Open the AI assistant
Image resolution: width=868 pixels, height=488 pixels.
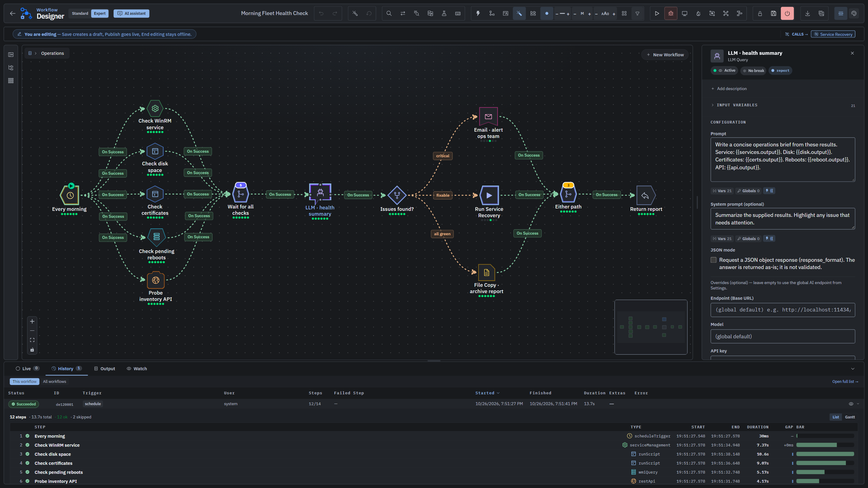coord(131,14)
